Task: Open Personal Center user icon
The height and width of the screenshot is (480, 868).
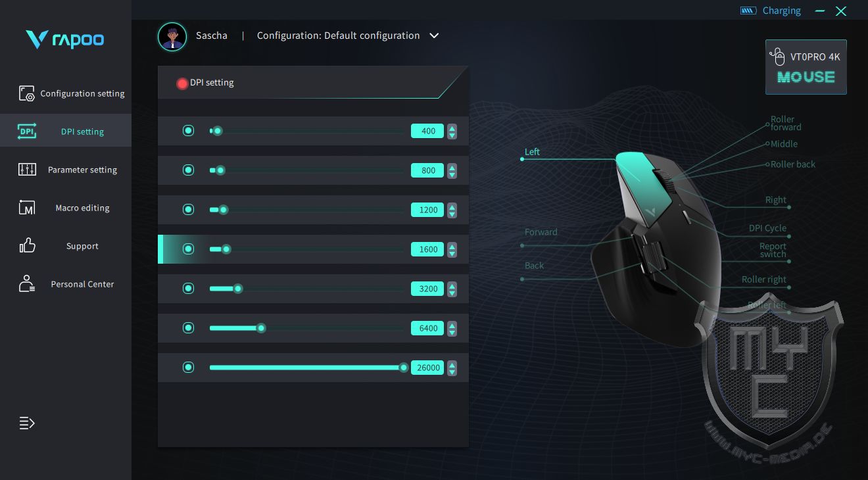Action: coord(27,284)
